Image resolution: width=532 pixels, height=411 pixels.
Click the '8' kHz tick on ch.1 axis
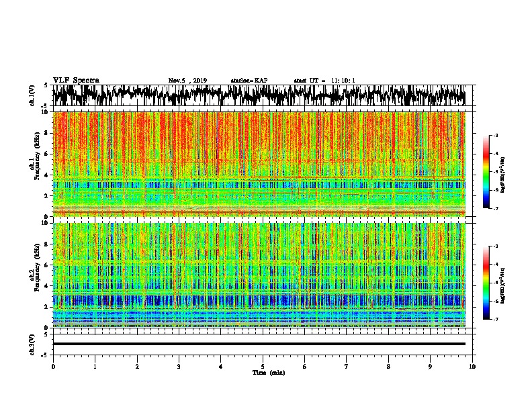tap(47, 133)
